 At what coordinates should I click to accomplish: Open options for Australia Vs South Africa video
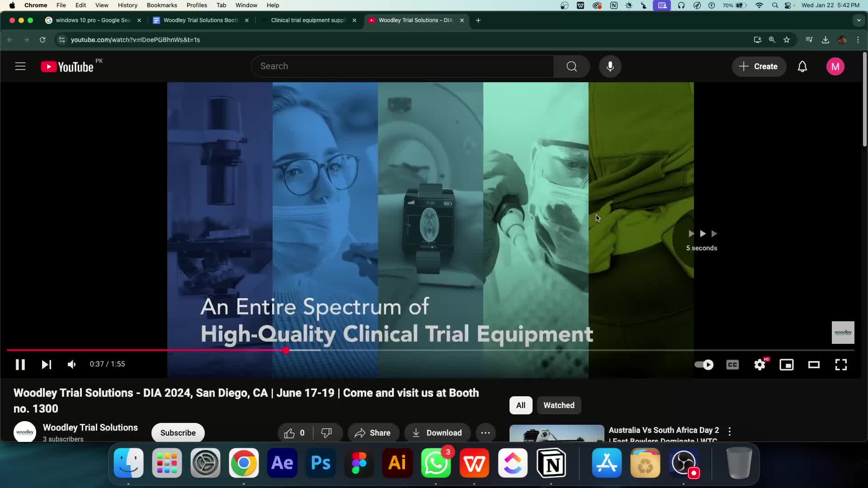pos(729,431)
